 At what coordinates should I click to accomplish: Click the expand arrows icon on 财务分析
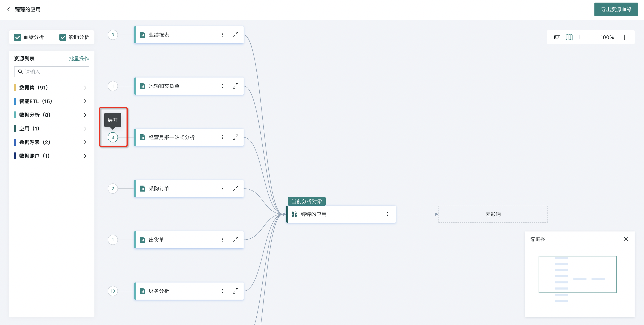[x=235, y=291]
